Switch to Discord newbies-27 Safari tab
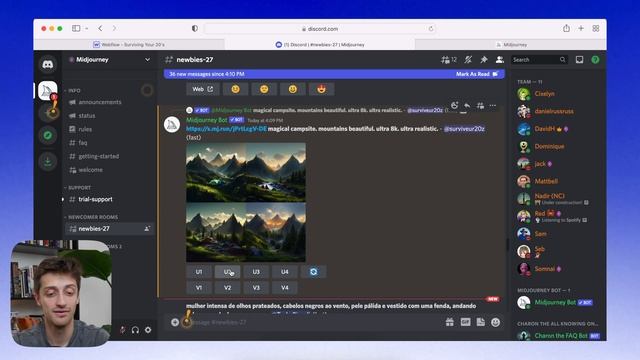 pos(320,44)
